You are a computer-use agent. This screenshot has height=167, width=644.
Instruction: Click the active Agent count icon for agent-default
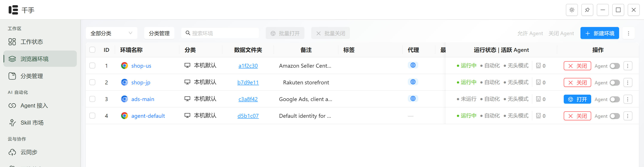click(x=538, y=116)
